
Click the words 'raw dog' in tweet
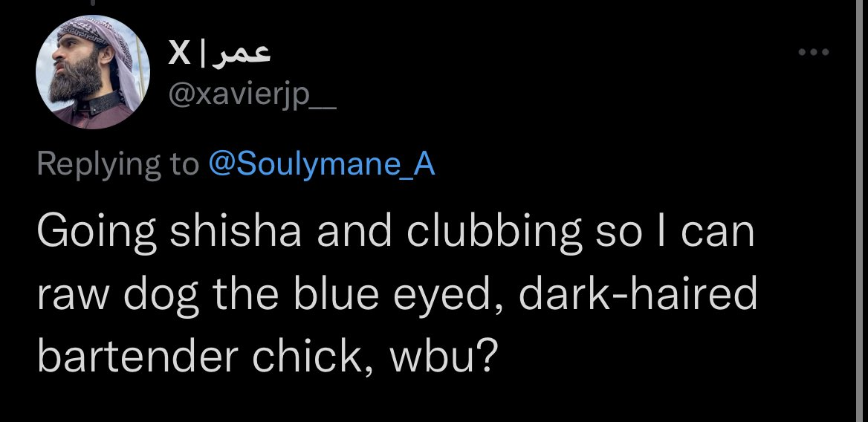pyautogui.click(x=118, y=293)
